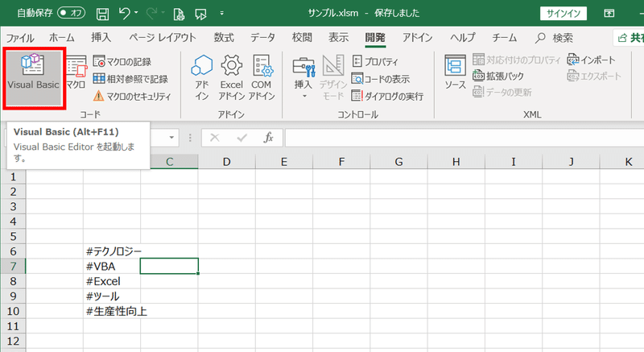
Task: Open macro security settings (マクロのセキュリティ)
Action: [x=132, y=96]
